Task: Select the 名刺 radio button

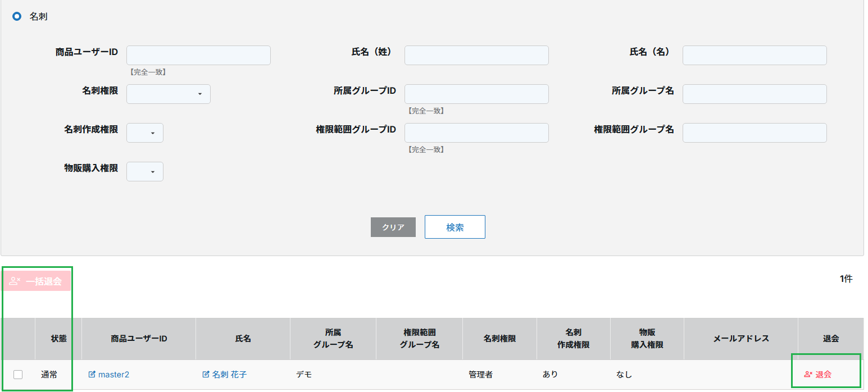Action: [17, 17]
